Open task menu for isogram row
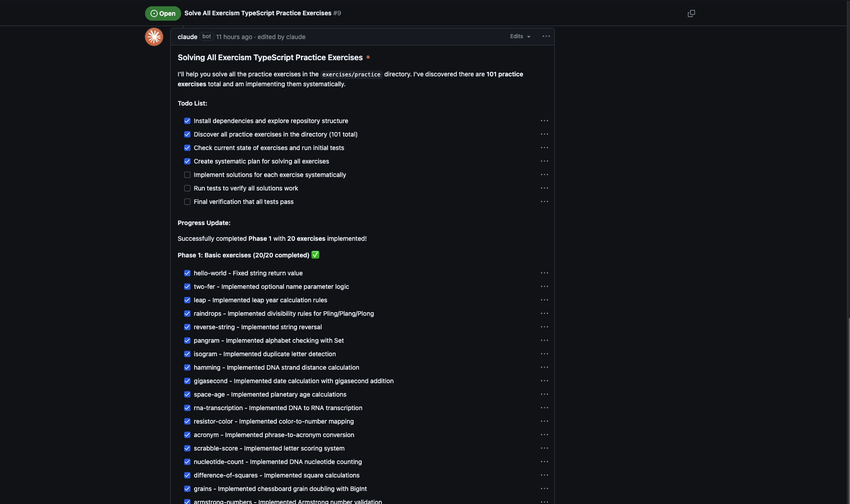The image size is (850, 504). 545,354
